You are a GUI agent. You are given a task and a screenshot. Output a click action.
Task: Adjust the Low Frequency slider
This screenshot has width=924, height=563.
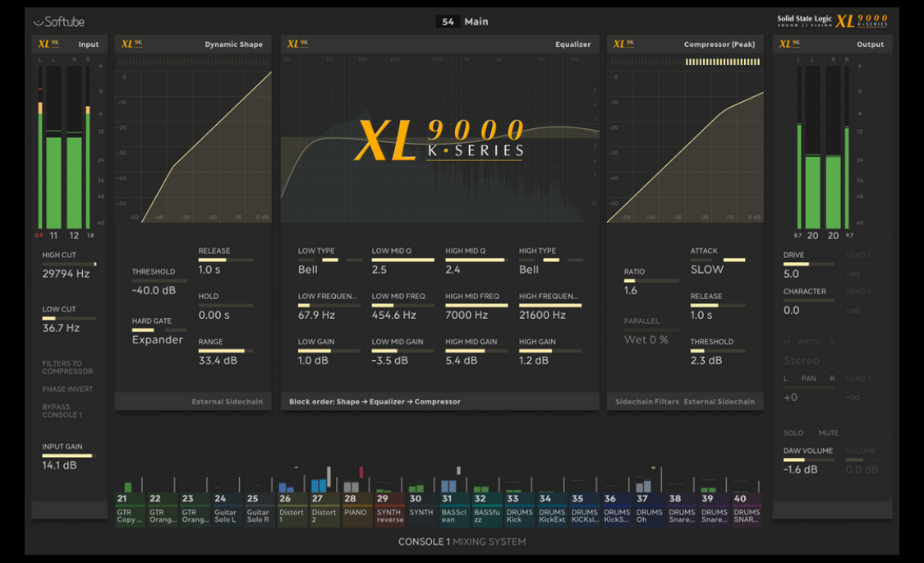(x=329, y=306)
